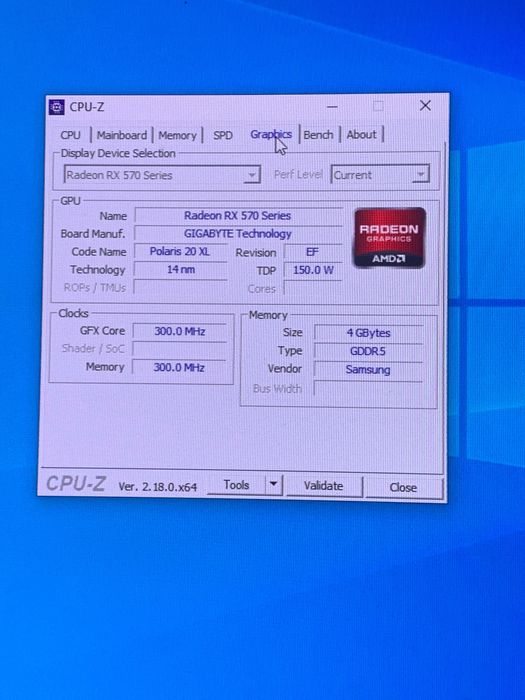Open the Bench tab
The image size is (525, 700).
pos(318,134)
